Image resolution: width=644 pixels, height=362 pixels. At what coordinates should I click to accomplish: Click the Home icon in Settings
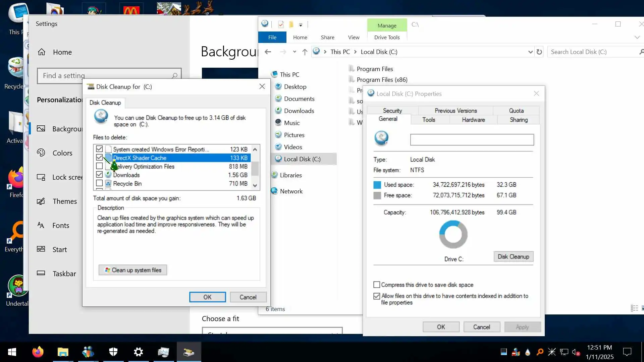coord(42,52)
